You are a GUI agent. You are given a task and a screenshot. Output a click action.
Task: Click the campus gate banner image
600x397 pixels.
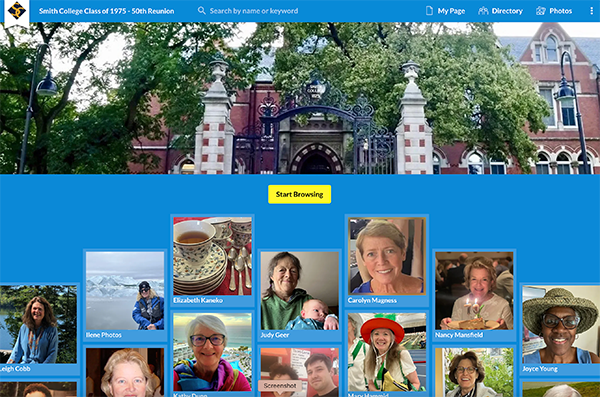click(x=300, y=98)
